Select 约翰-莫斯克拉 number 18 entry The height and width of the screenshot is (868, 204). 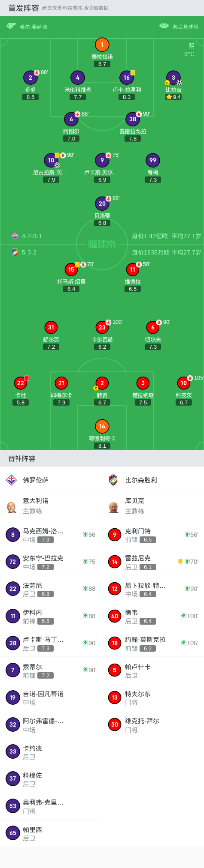point(153,643)
